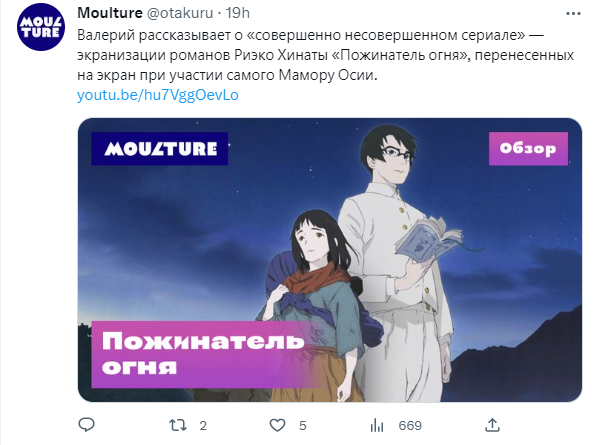The image size is (596, 445).
Task: Visit the @otakuru handle
Action: (180, 13)
